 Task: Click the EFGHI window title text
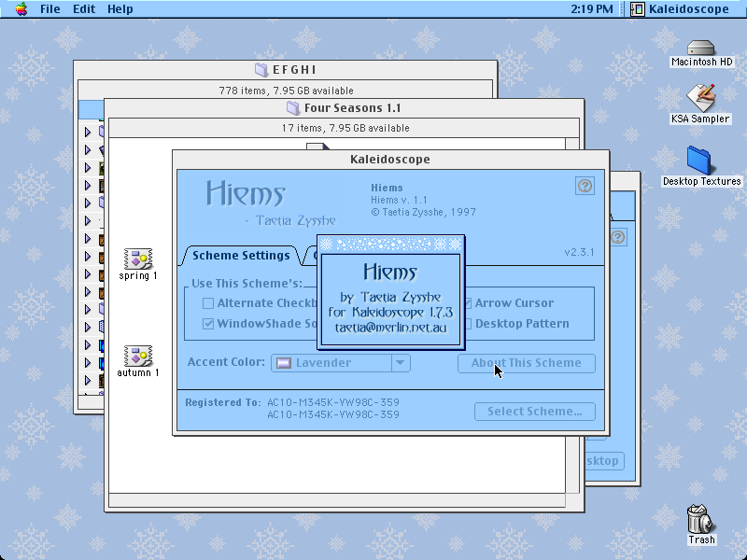[x=294, y=70]
